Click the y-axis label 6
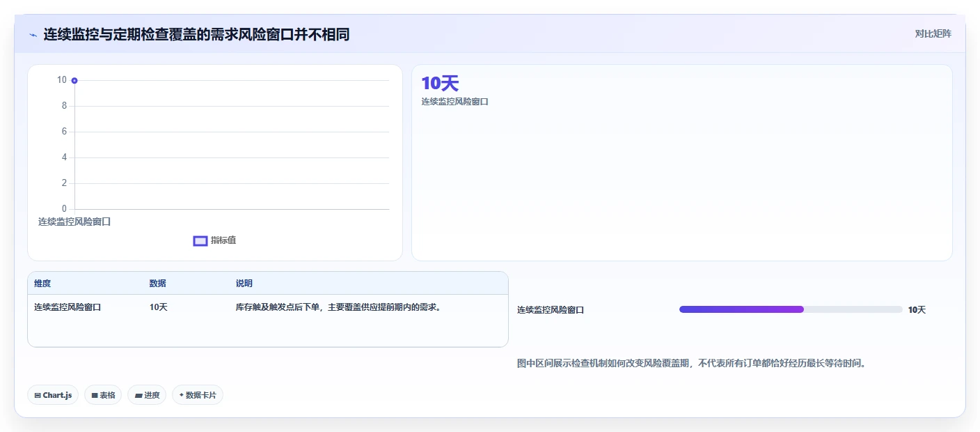980x432 pixels. pos(64,132)
